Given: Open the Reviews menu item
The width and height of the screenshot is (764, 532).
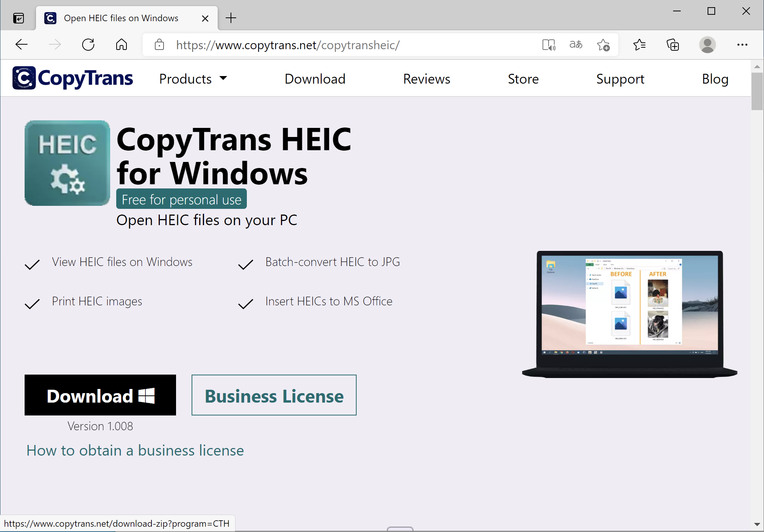Looking at the screenshot, I should click(426, 79).
